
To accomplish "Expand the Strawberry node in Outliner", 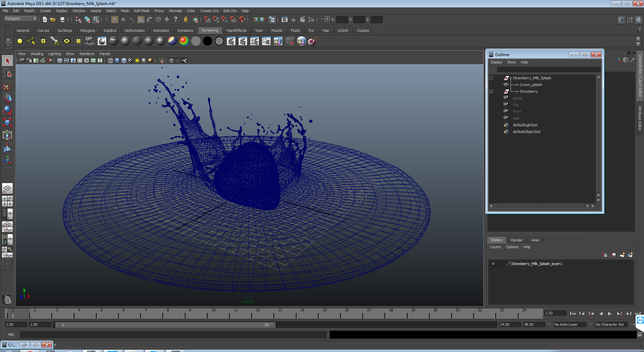I will [x=491, y=91].
